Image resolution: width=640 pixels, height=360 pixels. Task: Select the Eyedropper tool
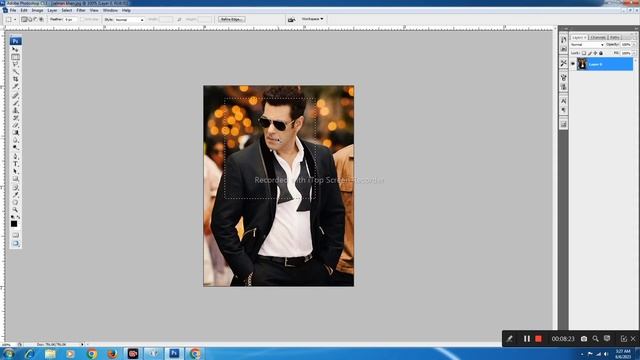[x=16, y=195]
